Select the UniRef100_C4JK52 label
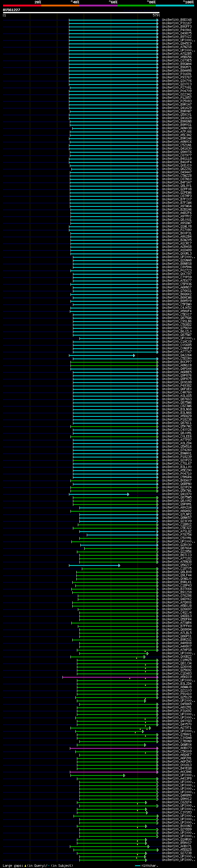 (177, 308)
